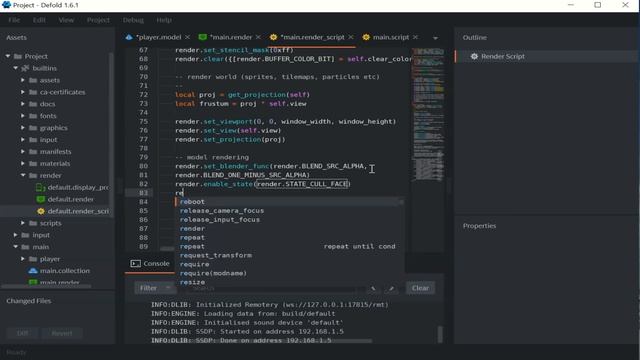Open the editor tabs overflow dropdown
The height and width of the screenshot is (360, 640).
tap(436, 38)
